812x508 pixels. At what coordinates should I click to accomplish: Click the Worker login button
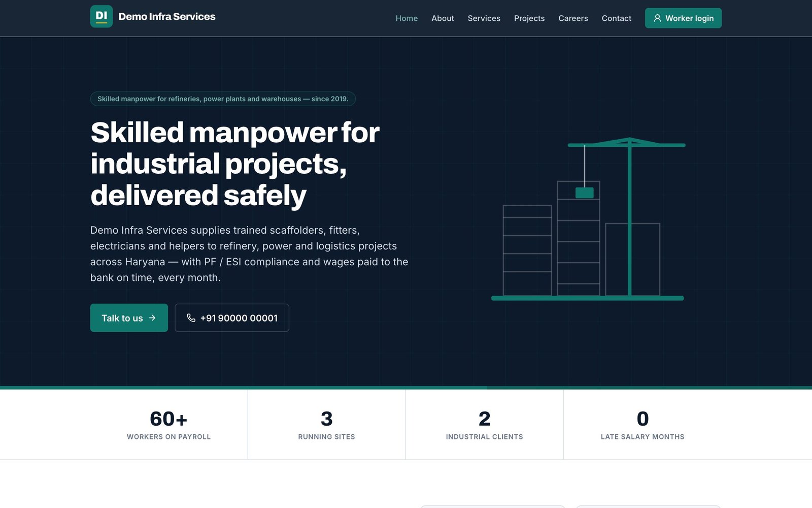tap(683, 18)
